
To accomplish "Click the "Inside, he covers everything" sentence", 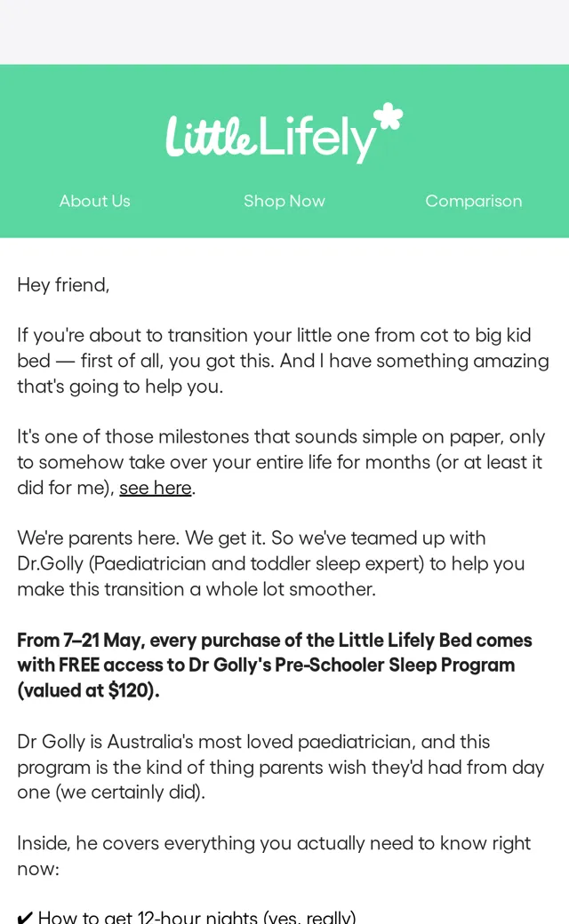I will tap(274, 856).
